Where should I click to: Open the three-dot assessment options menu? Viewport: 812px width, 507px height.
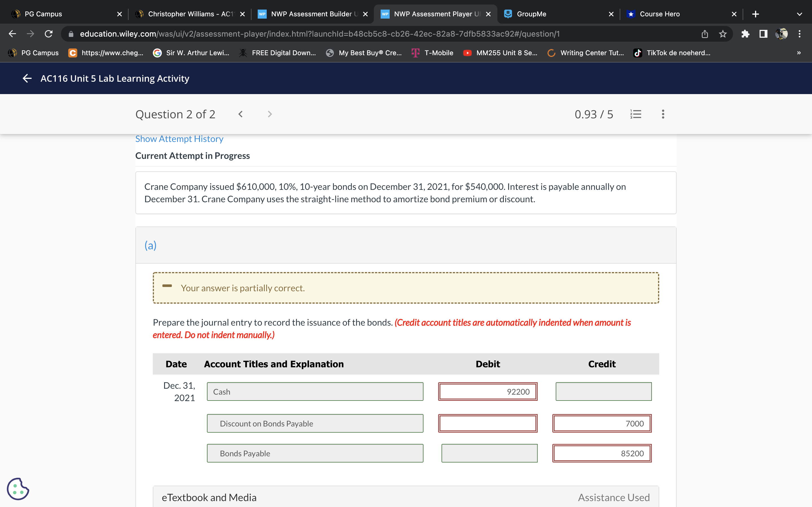coord(663,114)
